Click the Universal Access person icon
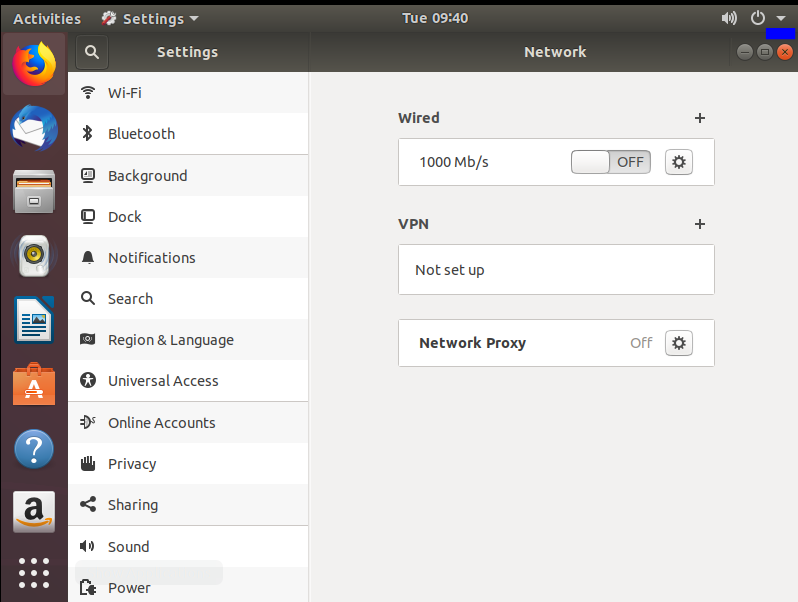798x602 pixels. [x=88, y=380]
